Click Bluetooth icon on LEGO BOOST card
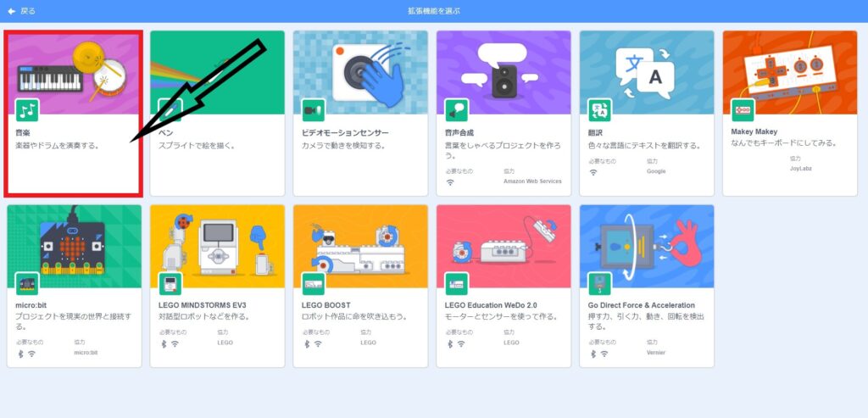This screenshot has height=418, width=868. coord(307,343)
